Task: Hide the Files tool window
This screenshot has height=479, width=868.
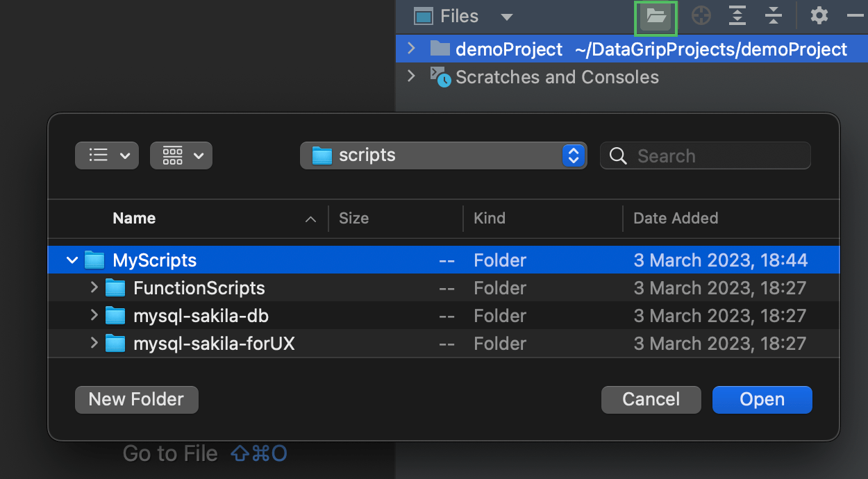Action: [855, 16]
